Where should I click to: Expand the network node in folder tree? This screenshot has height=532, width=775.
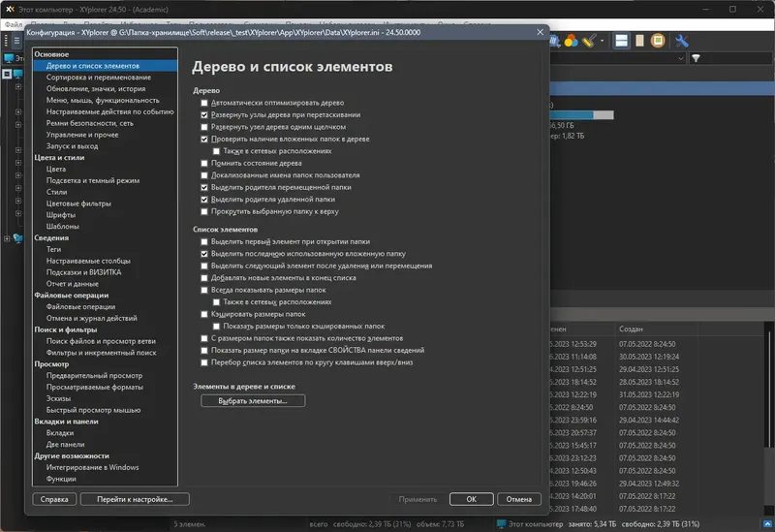(7, 238)
